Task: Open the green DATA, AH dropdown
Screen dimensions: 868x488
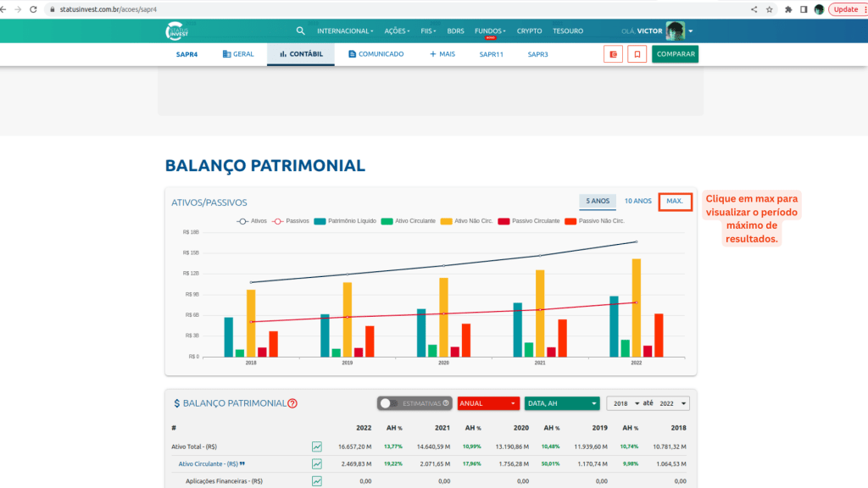Action: (562, 404)
